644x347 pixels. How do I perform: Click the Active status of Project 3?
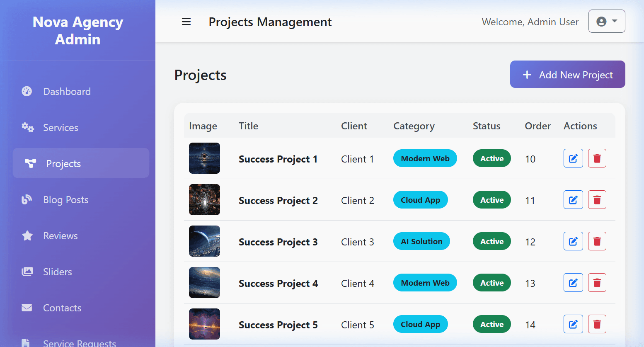pyautogui.click(x=492, y=241)
